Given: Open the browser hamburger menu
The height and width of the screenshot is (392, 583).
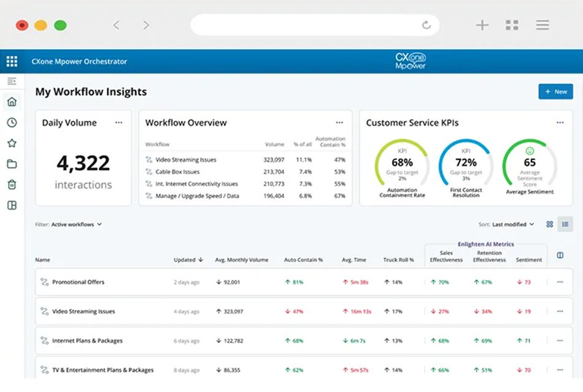Looking at the screenshot, I should 542,25.
